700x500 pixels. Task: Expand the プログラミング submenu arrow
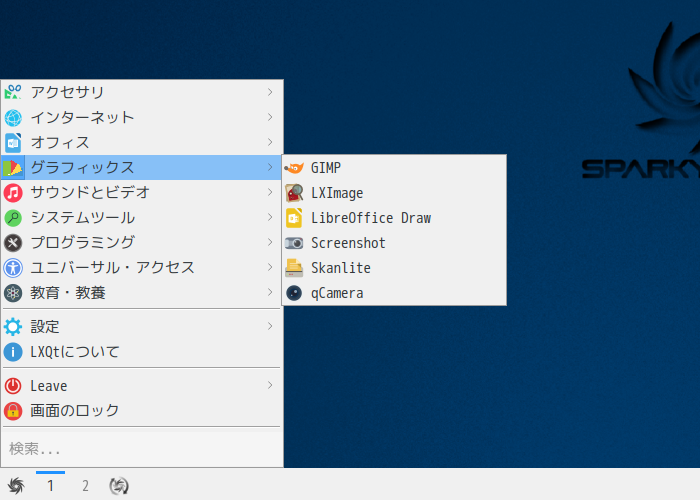tap(270, 242)
